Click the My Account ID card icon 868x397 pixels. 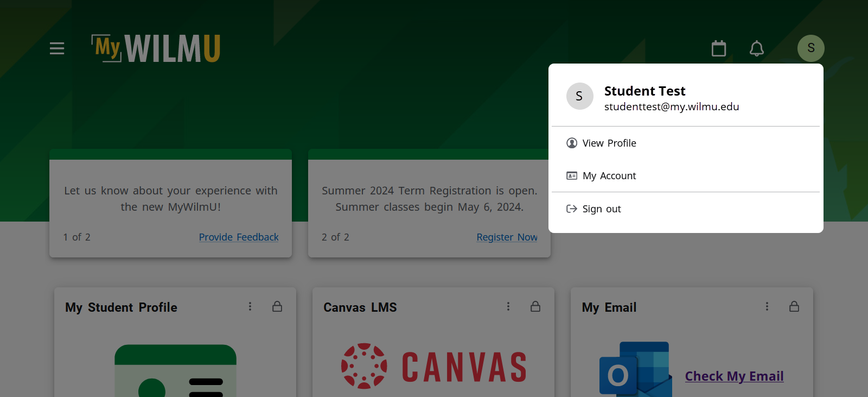coord(572,175)
